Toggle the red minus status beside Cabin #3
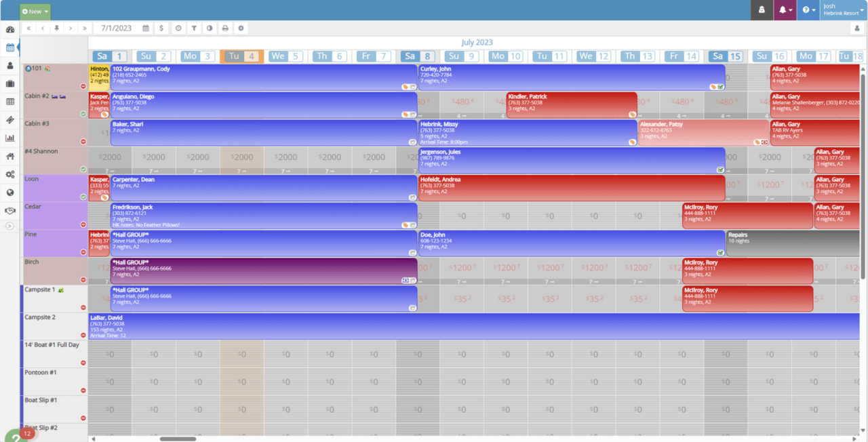Screen dimensions: 868x442 [83, 141]
